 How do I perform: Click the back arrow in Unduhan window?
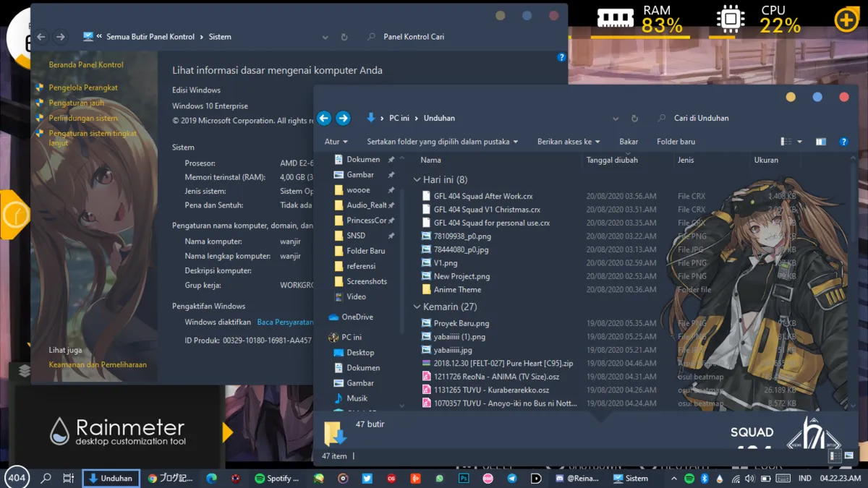[324, 118]
